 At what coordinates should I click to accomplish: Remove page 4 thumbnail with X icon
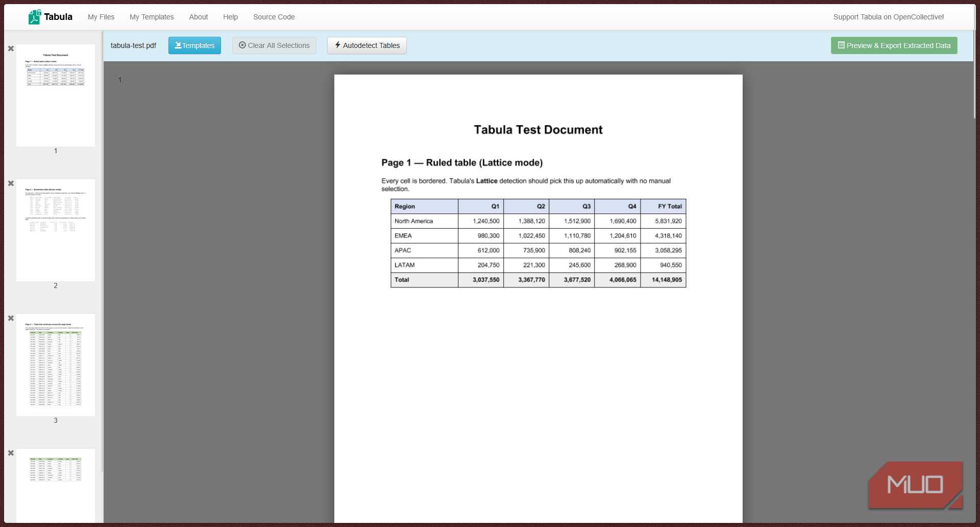(x=11, y=453)
